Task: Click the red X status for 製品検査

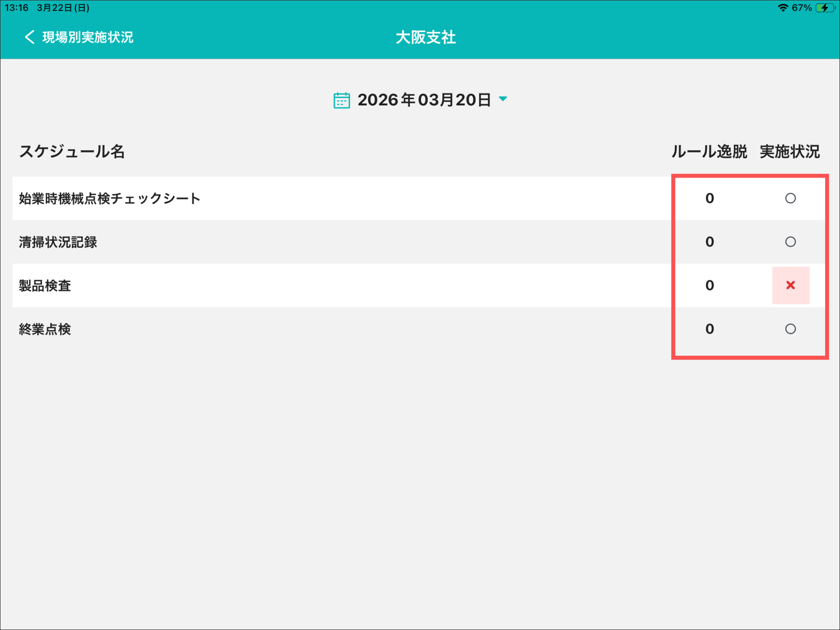Action: (790, 285)
